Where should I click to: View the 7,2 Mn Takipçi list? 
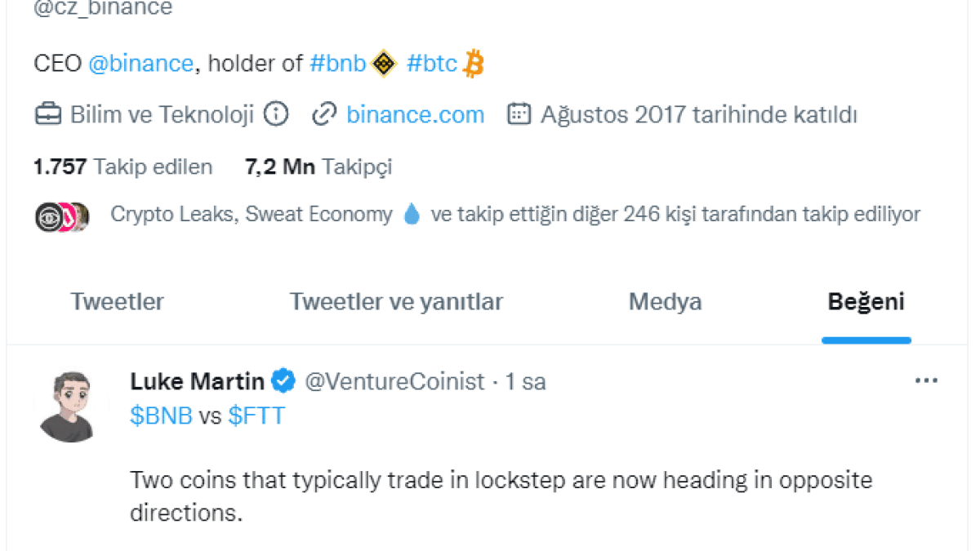[x=318, y=167]
